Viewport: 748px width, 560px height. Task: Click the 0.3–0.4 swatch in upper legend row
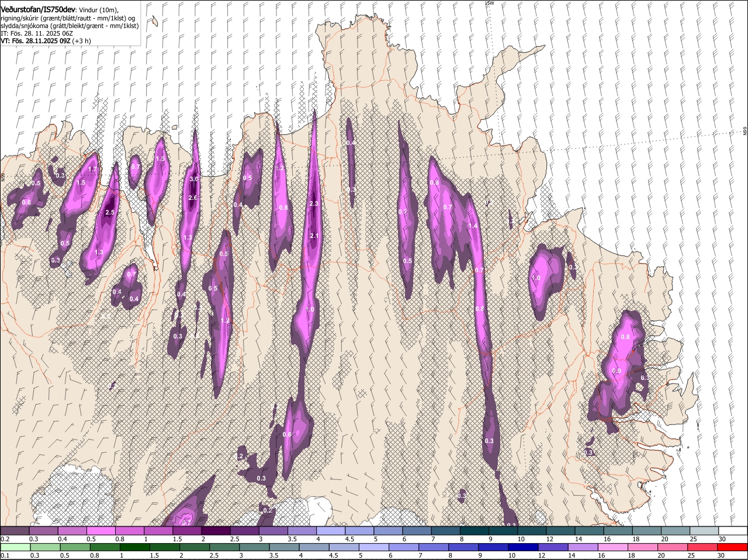[x=43, y=530]
